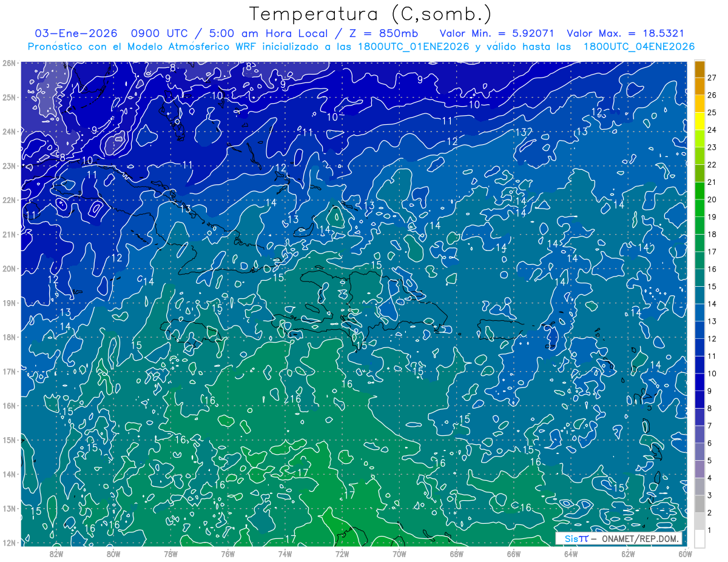Viewport: 728px width, 562px height.
Task: Click the longitude axis label "74W"
Action: tap(285, 554)
